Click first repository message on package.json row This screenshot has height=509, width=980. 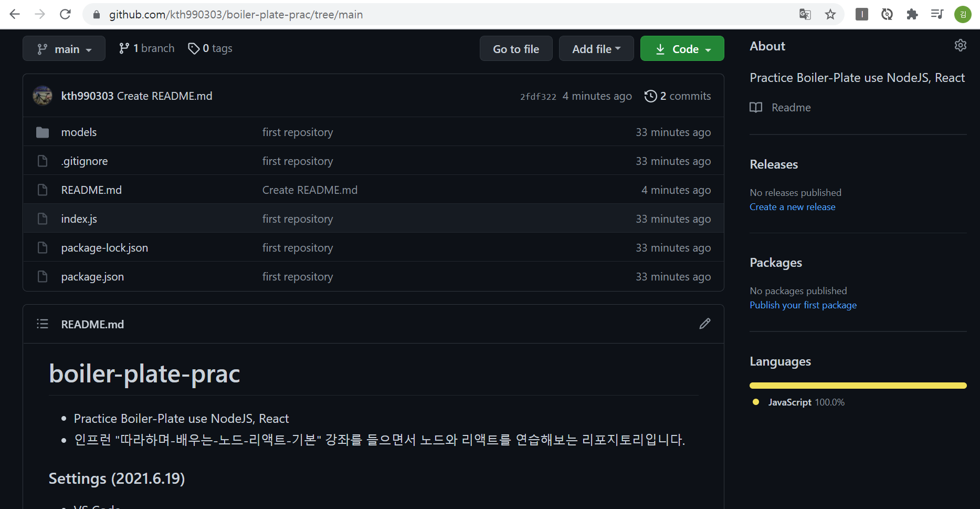click(x=298, y=277)
